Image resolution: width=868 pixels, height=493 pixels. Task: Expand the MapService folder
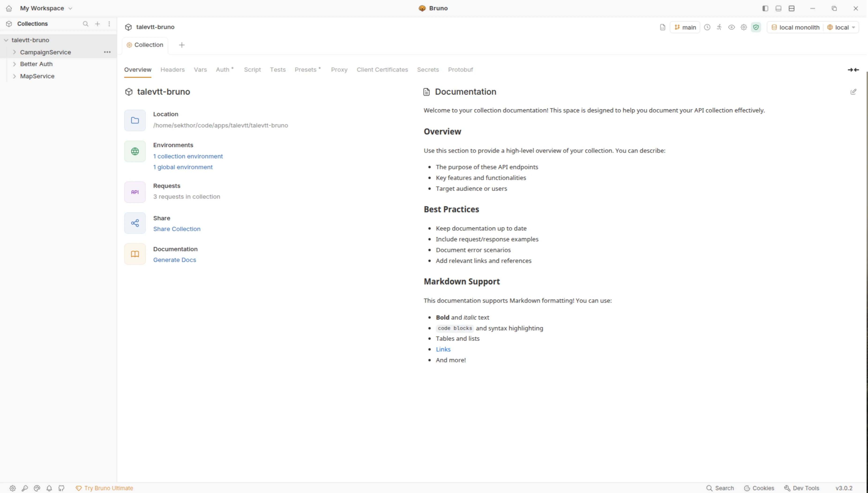pyautogui.click(x=15, y=76)
